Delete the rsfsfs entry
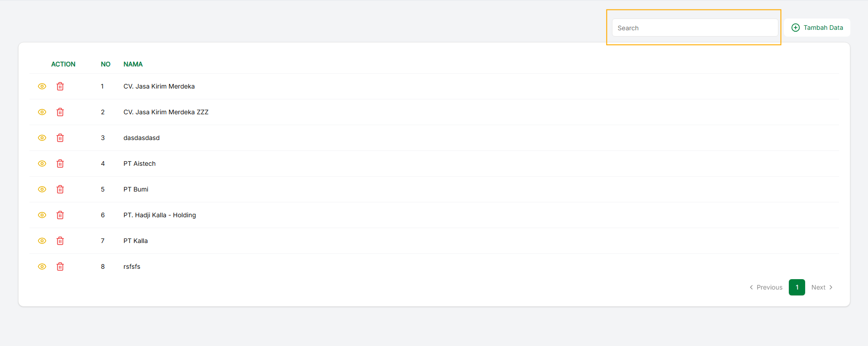This screenshot has width=868, height=346. (x=60, y=267)
